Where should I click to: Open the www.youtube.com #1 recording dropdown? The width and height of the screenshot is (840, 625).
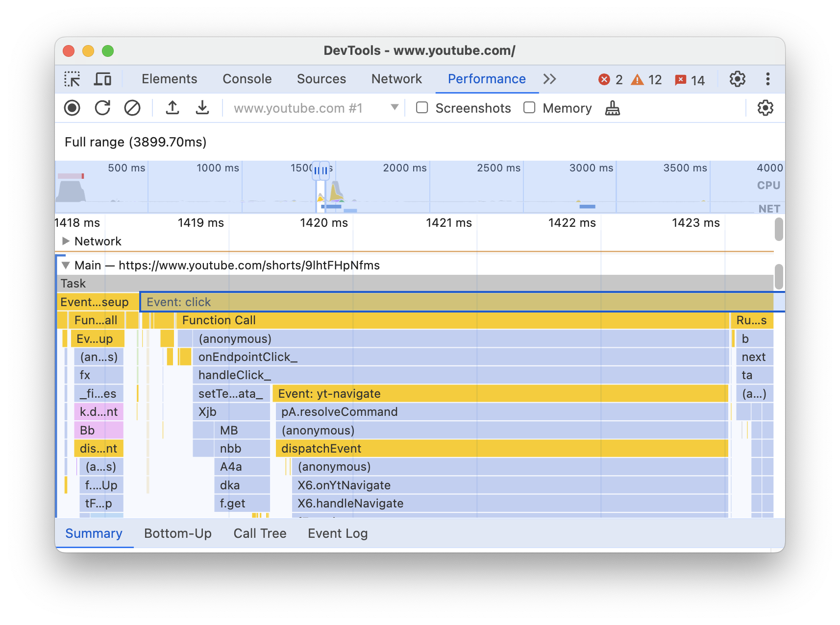point(394,108)
